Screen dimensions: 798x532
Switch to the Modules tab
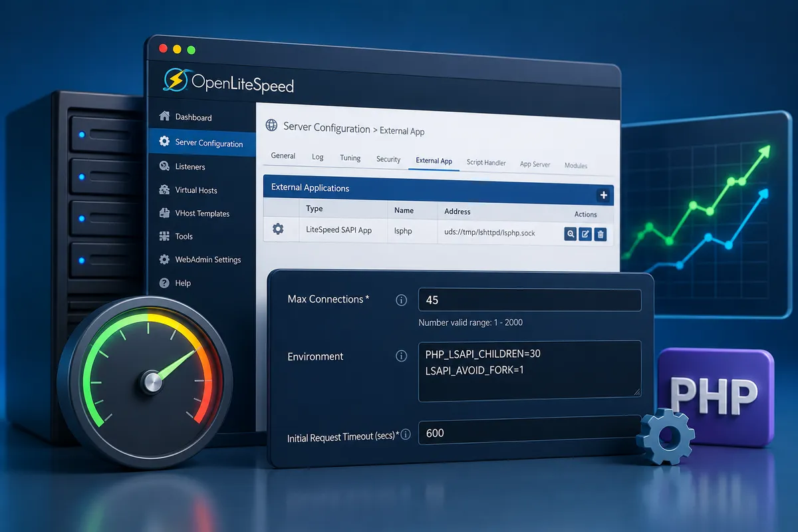pyautogui.click(x=576, y=165)
